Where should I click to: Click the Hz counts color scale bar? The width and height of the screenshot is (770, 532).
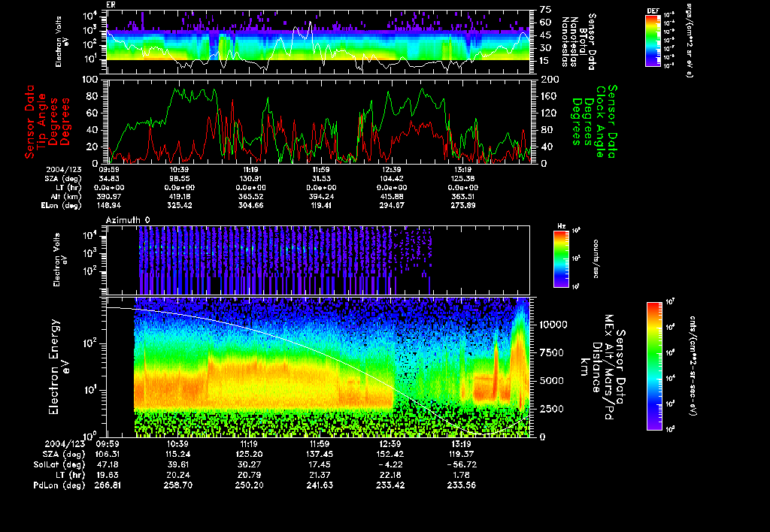[561, 258]
